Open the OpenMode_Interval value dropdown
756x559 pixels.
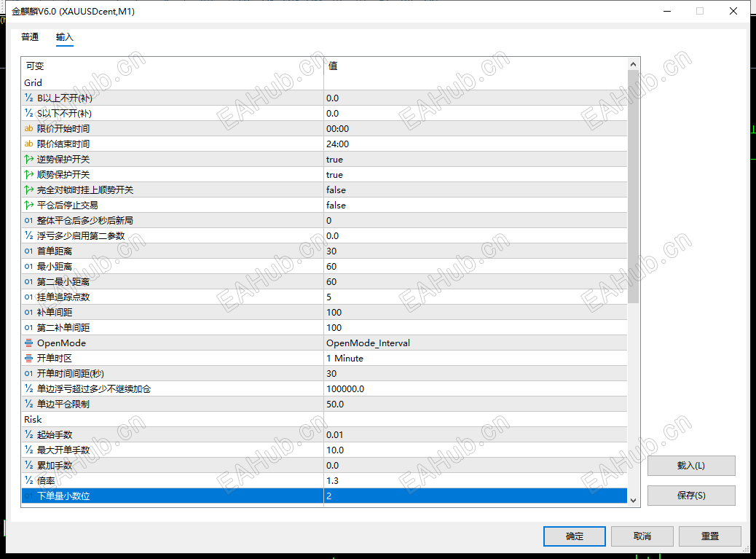[476, 343]
